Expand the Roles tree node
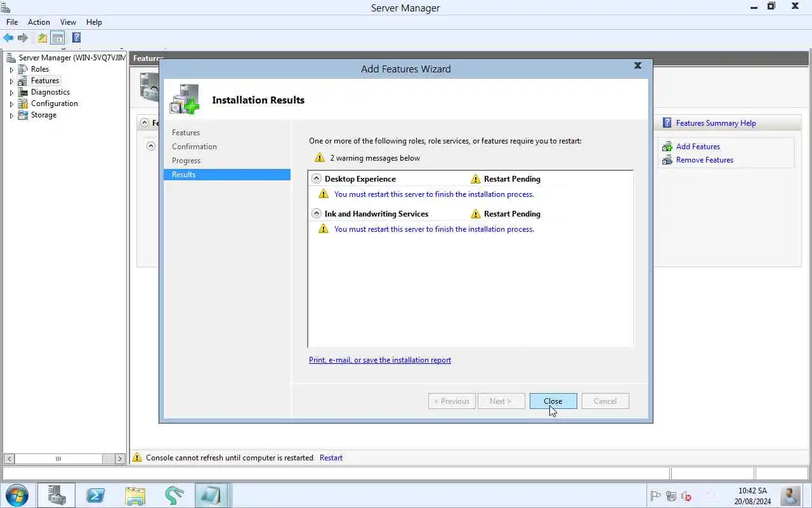Screen dimensions: 812x508 pos(11,69)
